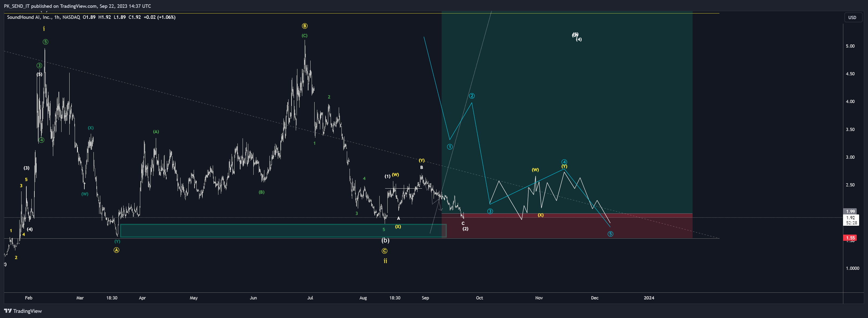Click the TradingView logo at bottom left
The width and height of the screenshot is (868, 318).
click(23, 311)
